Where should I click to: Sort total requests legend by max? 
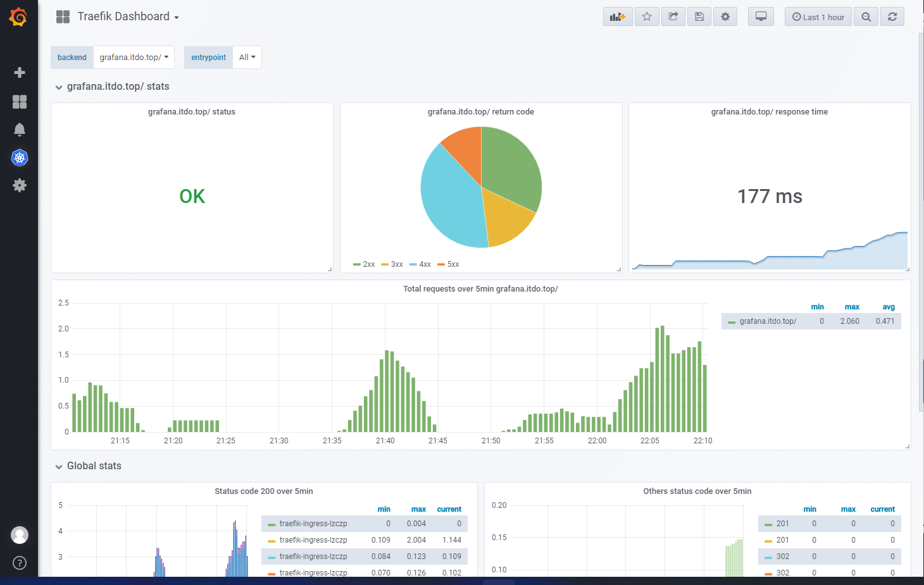point(852,307)
